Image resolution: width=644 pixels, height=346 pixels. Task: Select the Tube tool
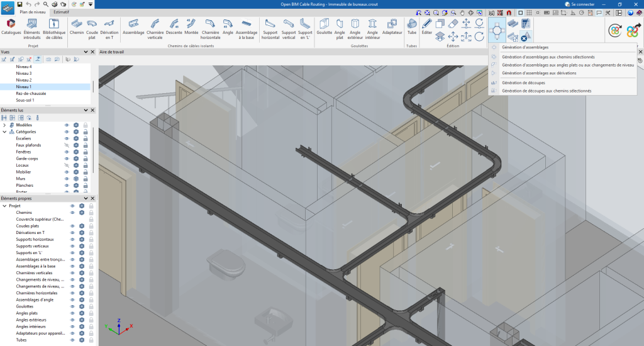(x=411, y=28)
